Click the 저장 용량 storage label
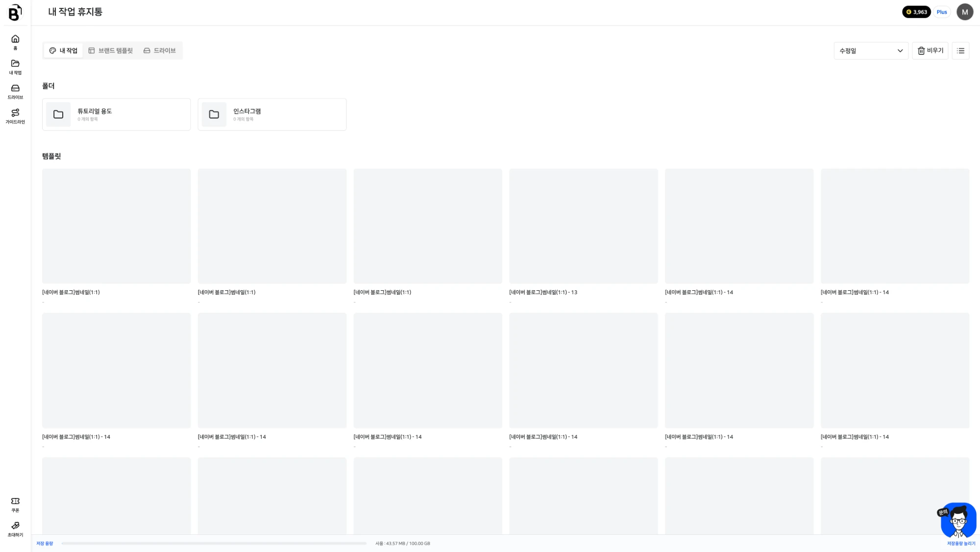The height and width of the screenshot is (552, 980). point(45,543)
